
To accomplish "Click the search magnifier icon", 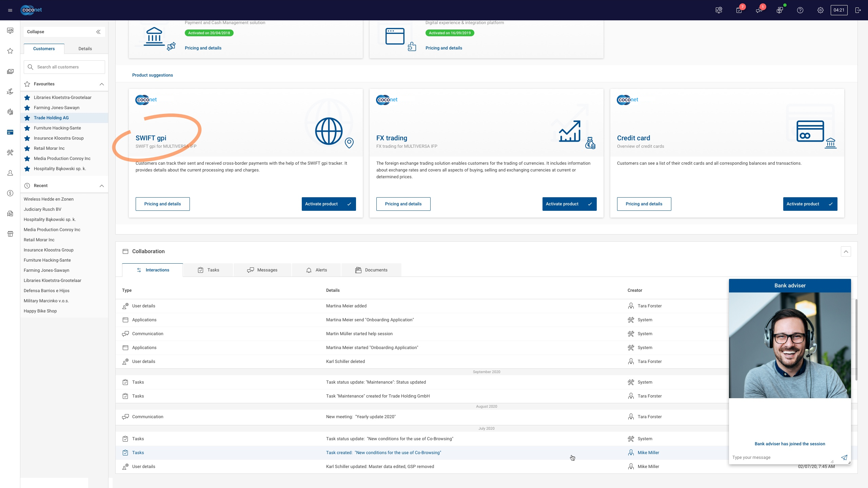I will (31, 67).
